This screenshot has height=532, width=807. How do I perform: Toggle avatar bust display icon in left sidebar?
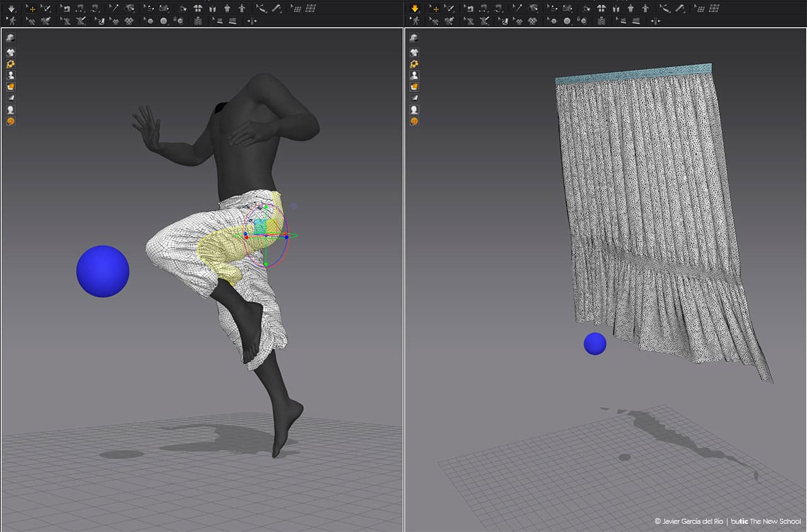[11, 75]
